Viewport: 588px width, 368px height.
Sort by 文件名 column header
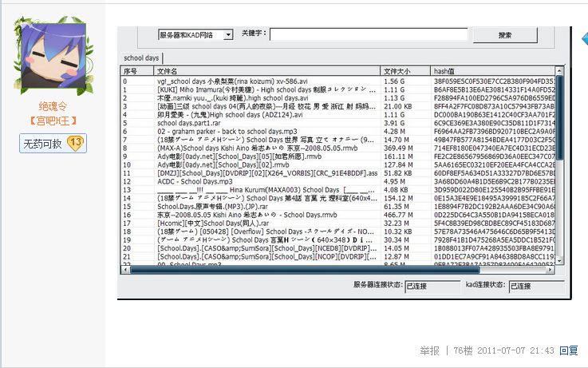(x=267, y=71)
